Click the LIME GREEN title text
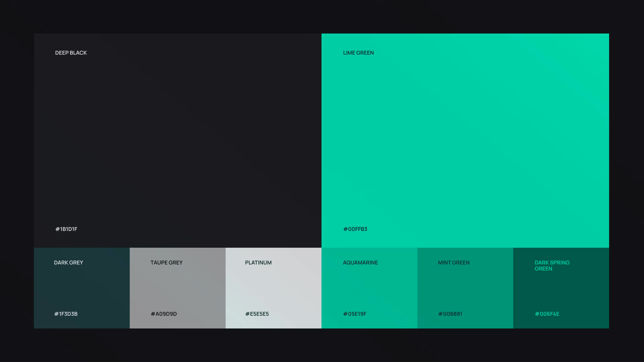This screenshot has width=644, height=362. [x=358, y=53]
